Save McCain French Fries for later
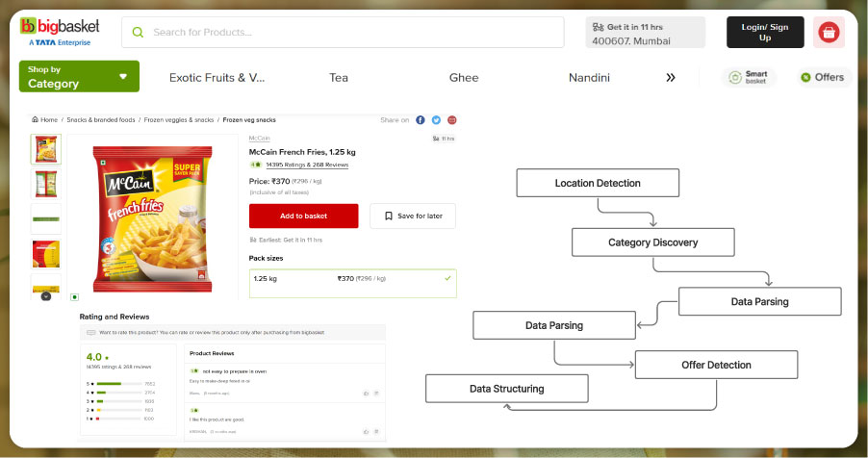Screen dimensions: 868x458 click(x=413, y=216)
